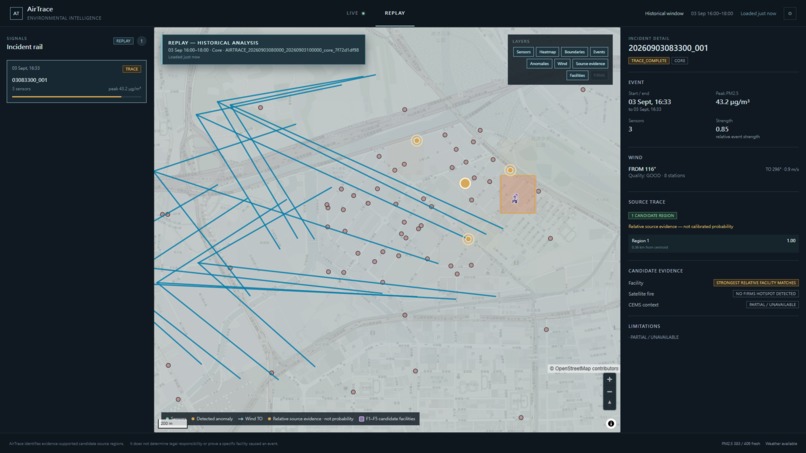
Task: Select the solid orange anomaly marker
Action: (x=465, y=183)
